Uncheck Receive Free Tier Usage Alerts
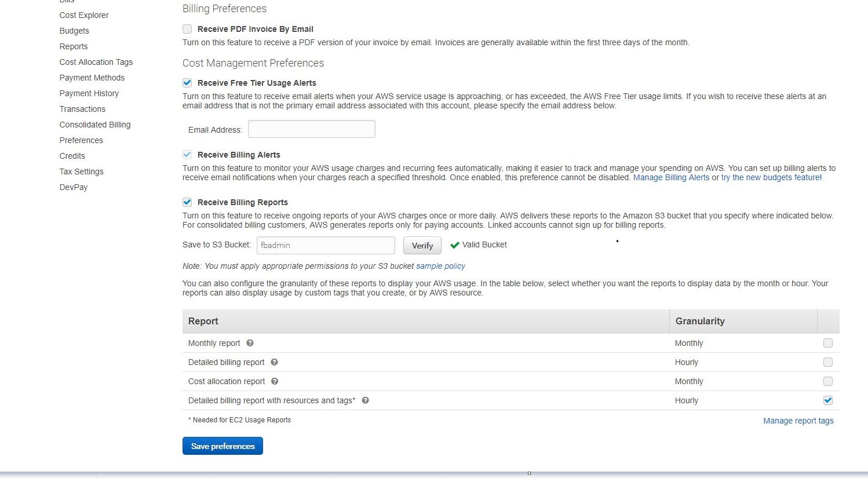This screenshot has width=868, height=478. [187, 83]
